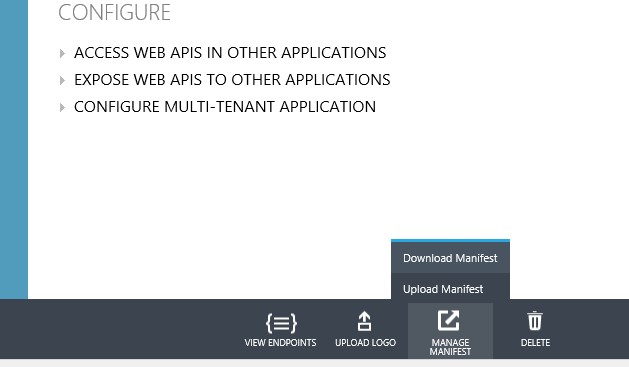The height and width of the screenshot is (367, 629).
Task: Select EXPOSE WEB APIS TO OTHER APPLICATIONS text
Action: click(232, 80)
